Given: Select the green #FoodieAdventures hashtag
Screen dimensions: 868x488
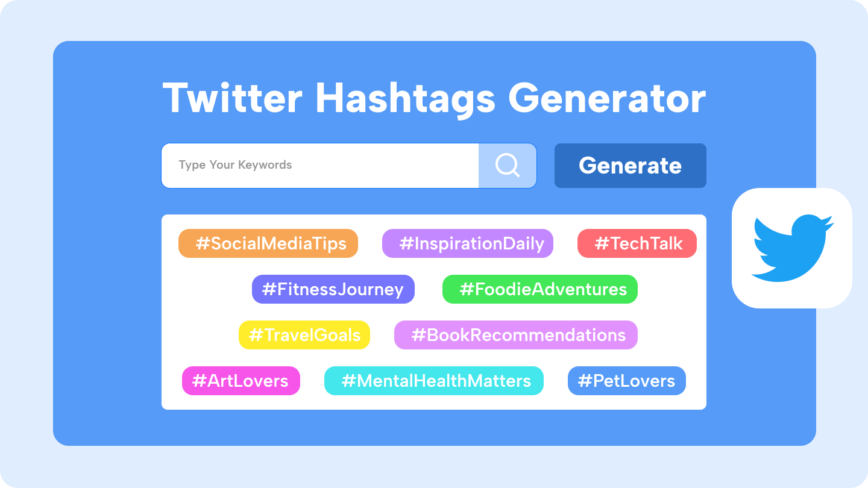Looking at the screenshot, I should click(x=540, y=289).
